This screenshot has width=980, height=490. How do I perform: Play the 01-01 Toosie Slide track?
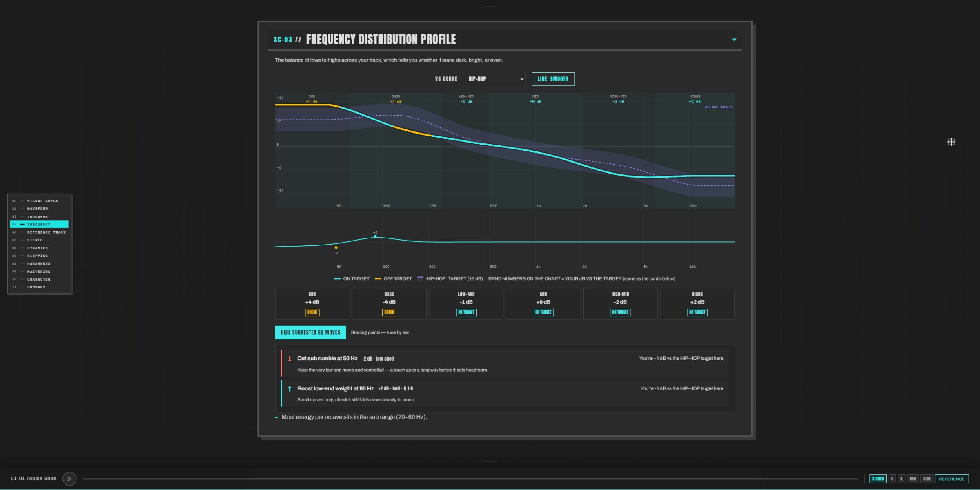click(x=69, y=479)
